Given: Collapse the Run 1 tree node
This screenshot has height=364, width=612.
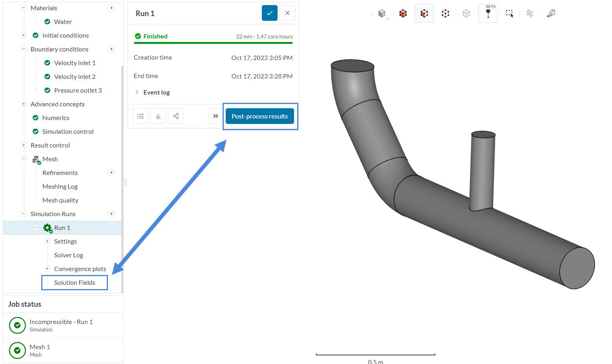Looking at the screenshot, I should click(35, 227).
